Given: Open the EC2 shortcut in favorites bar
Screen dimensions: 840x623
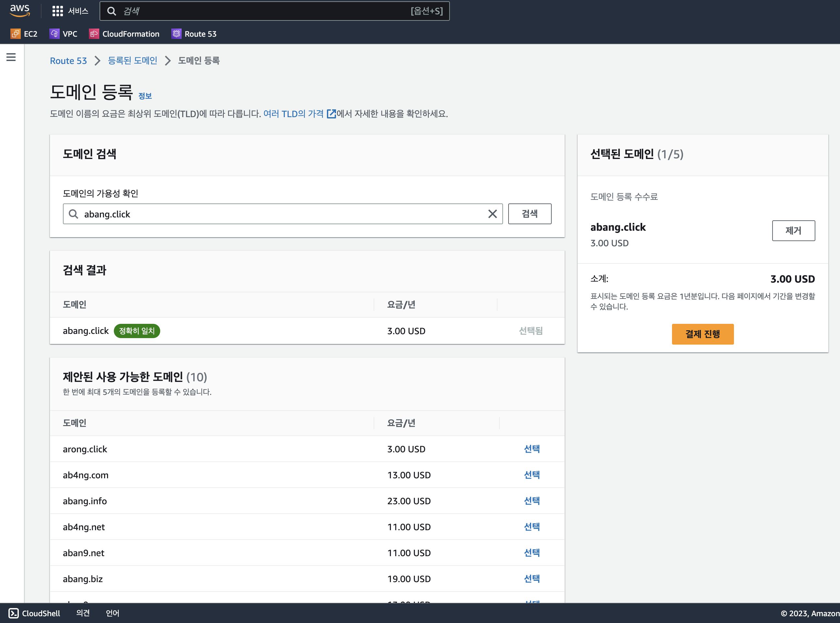Looking at the screenshot, I should (x=24, y=34).
